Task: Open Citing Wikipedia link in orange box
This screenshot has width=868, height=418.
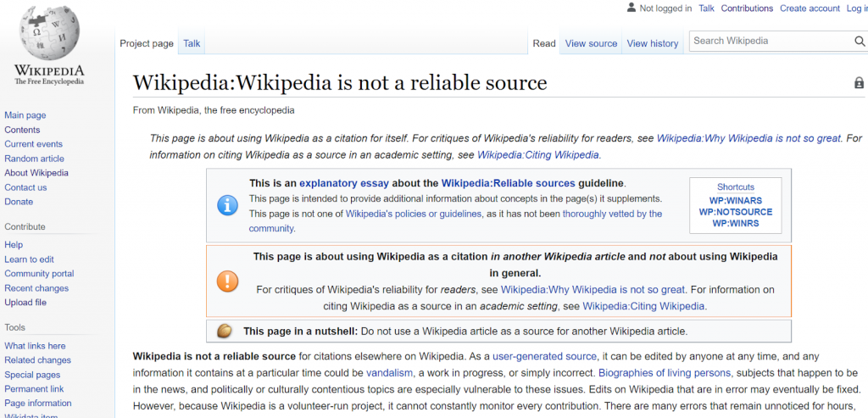Action: 643,305
